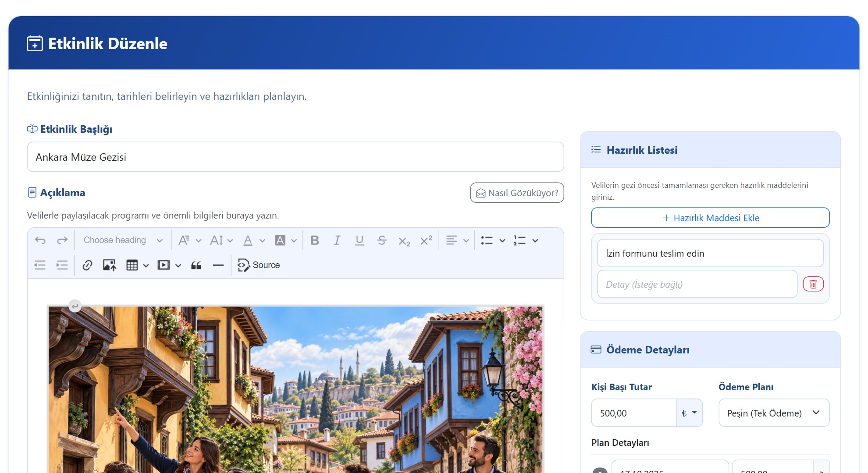This screenshot has width=868, height=473.
Task: Click the Nasıl Gözüküyor? preview button
Action: 517,193
